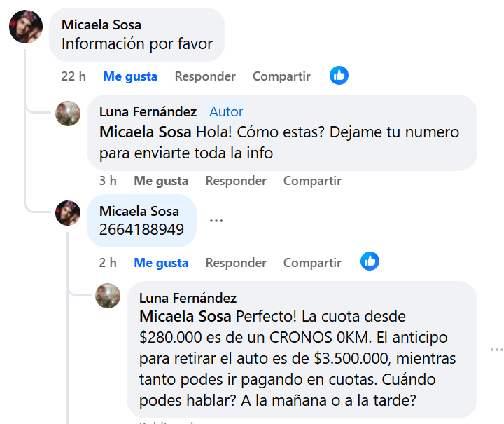Reply to the 'Información por favor' comment
This screenshot has width=504, height=424.
(205, 76)
